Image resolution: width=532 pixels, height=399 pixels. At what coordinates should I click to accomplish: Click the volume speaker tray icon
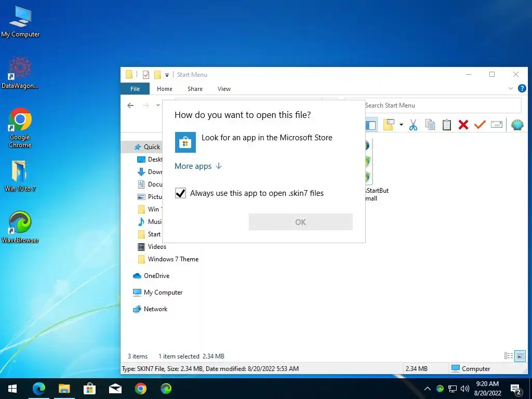[465, 389]
